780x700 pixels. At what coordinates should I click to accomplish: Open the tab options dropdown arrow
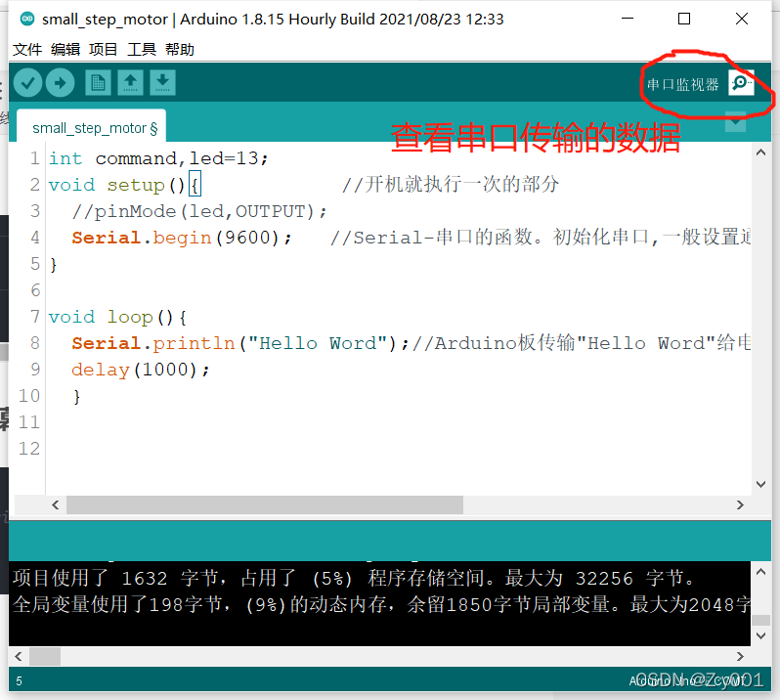pos(735,122)
